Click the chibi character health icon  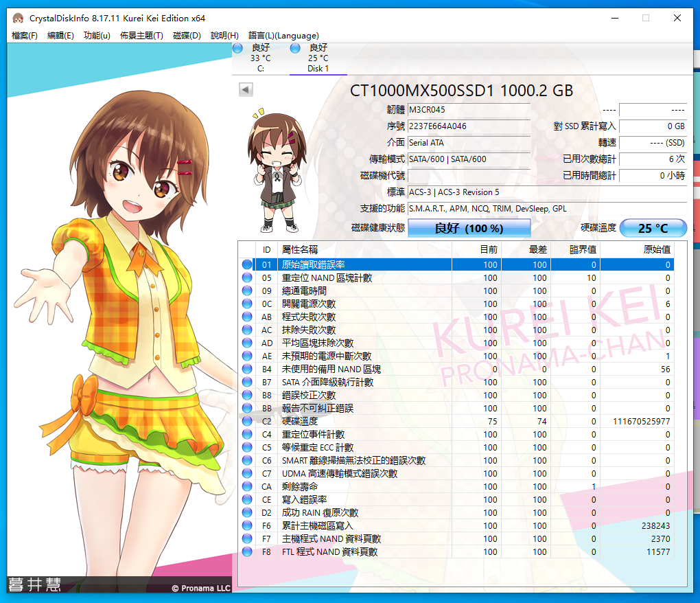(275, 170)
